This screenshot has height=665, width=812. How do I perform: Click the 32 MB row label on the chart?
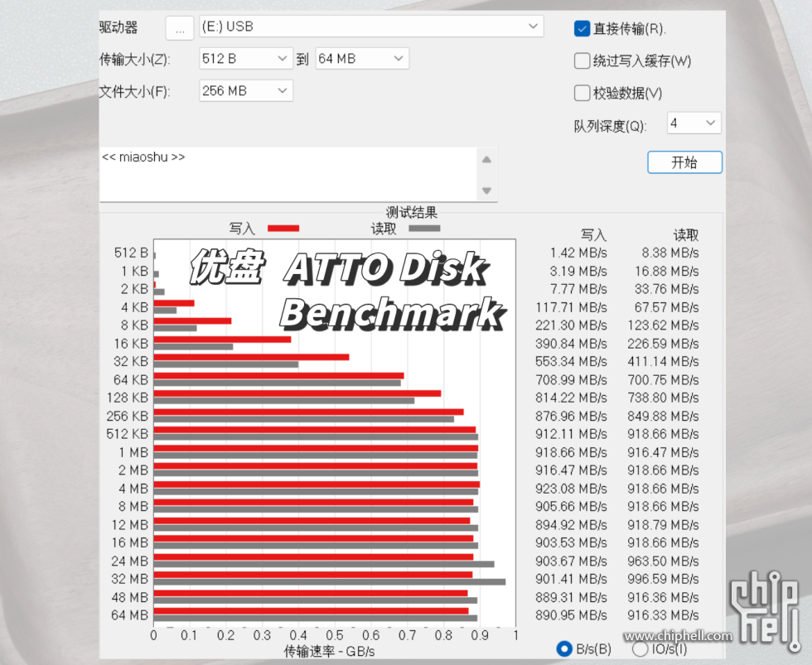coord(129,579)
